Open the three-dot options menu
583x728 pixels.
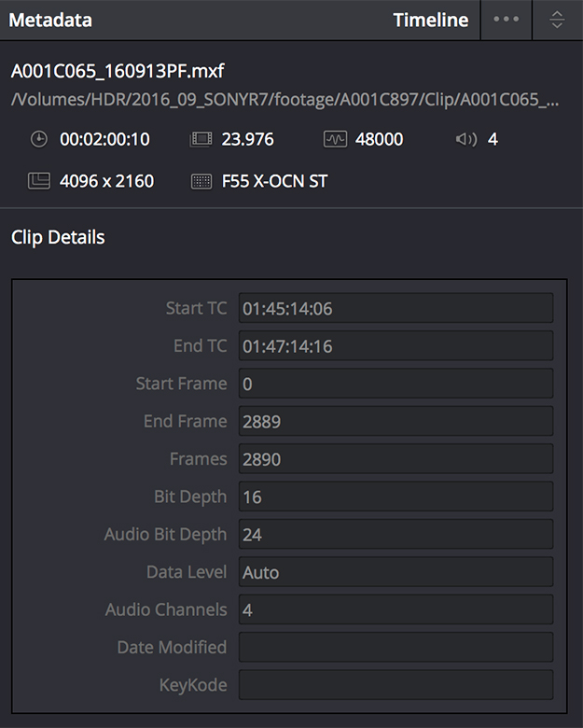point(506,20)
